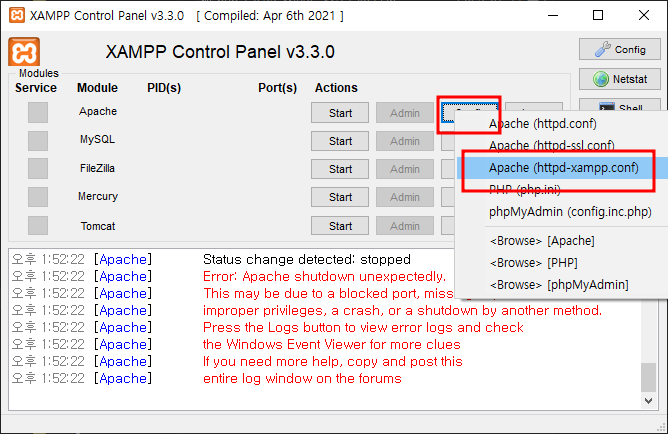Click the Apache Admin button

tap(405, 113)
